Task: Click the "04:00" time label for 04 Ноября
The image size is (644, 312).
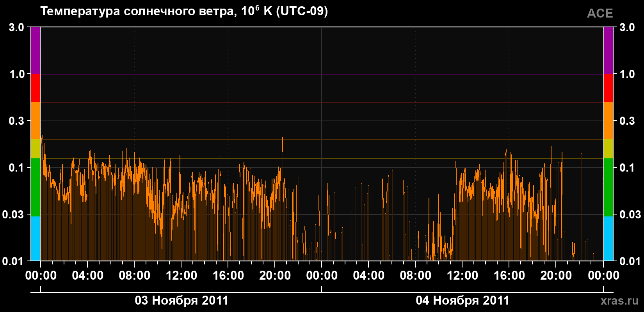Action: click(x=369, y=276)
